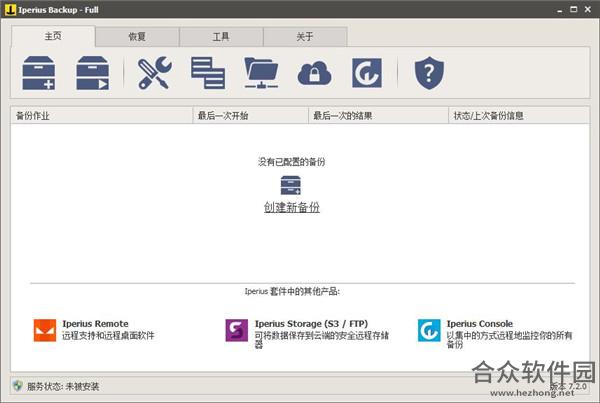The width and height of the screenshot is (600, 403).
Task: Open the cloud lock accounts icon
Action: coord(315,73)
